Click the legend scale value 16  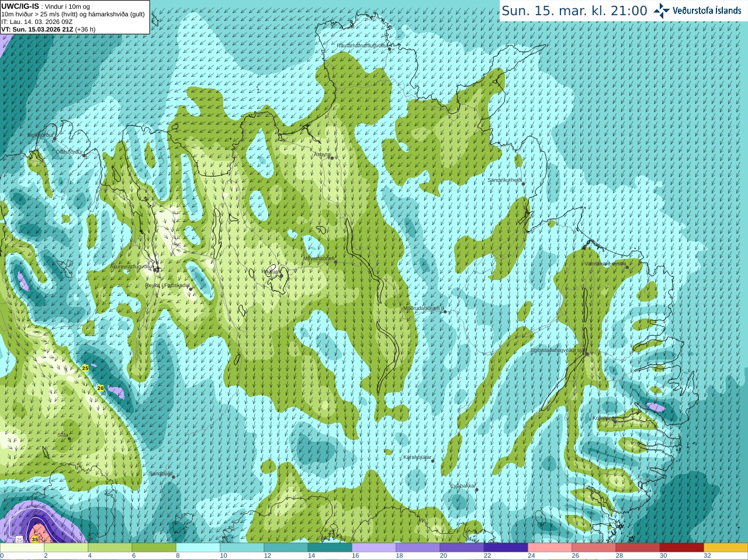coord(355,556)
